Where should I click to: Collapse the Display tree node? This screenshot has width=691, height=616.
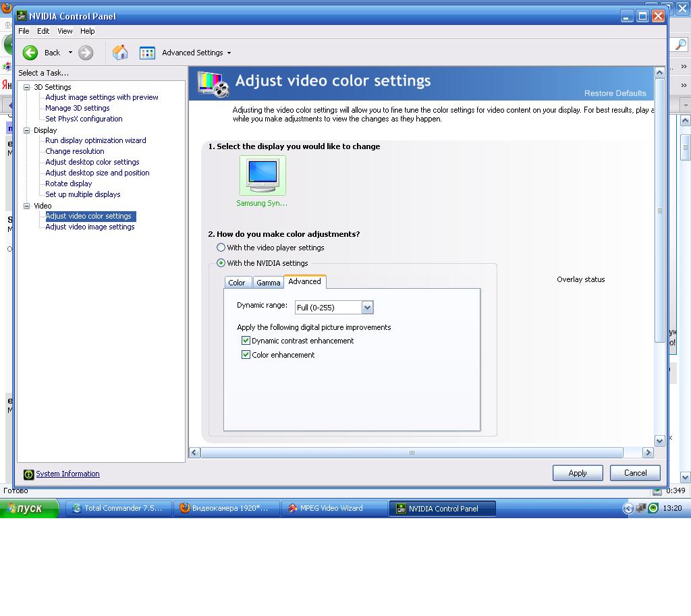(27, 130)
